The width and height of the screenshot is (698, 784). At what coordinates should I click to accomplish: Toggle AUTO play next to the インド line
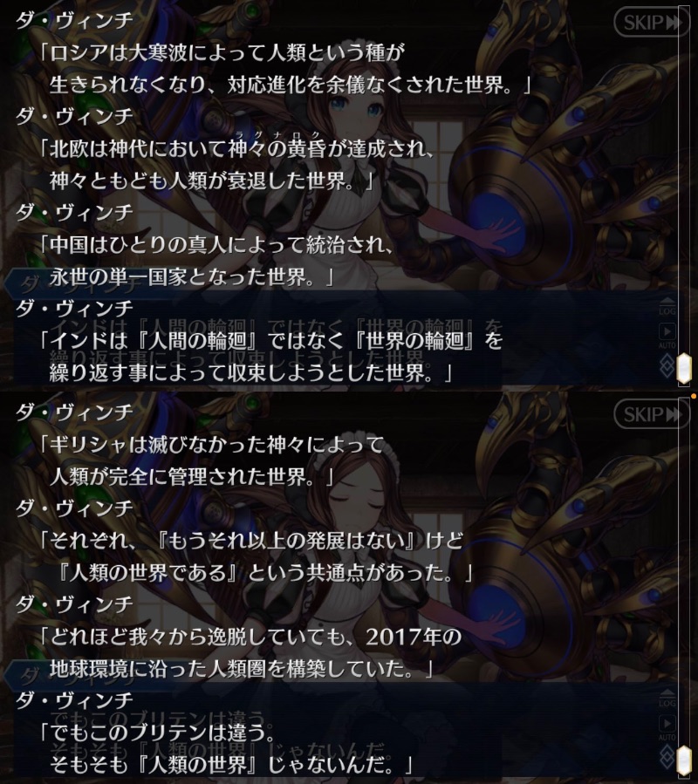coord(667,336)
